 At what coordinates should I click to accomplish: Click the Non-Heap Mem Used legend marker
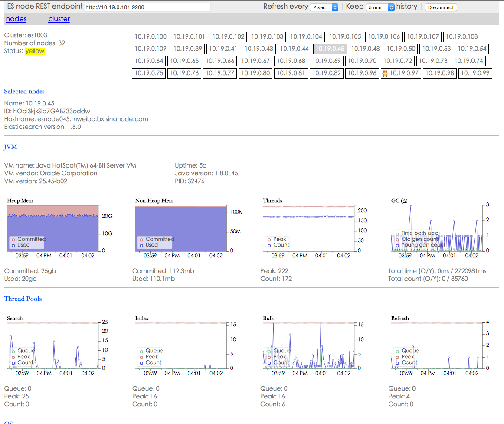(141, 245)
